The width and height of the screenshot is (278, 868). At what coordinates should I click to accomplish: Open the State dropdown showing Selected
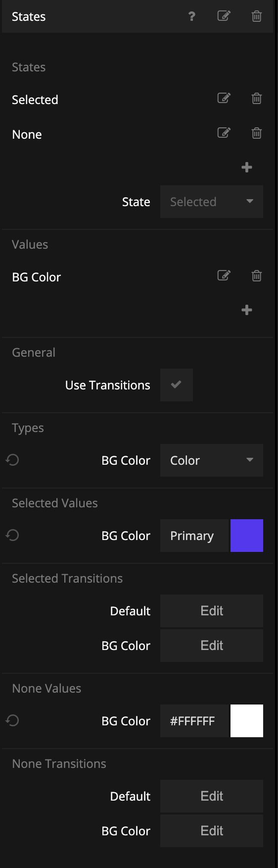pos(212,202)
